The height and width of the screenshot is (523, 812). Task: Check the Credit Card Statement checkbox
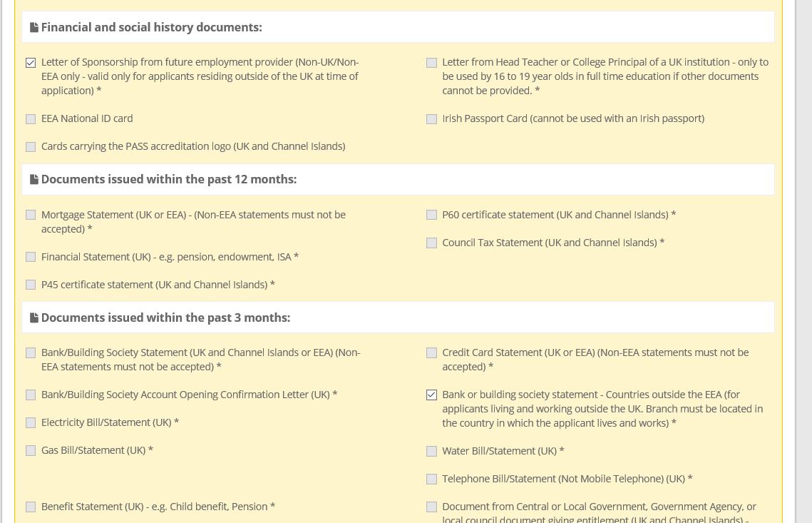[431, 353]
